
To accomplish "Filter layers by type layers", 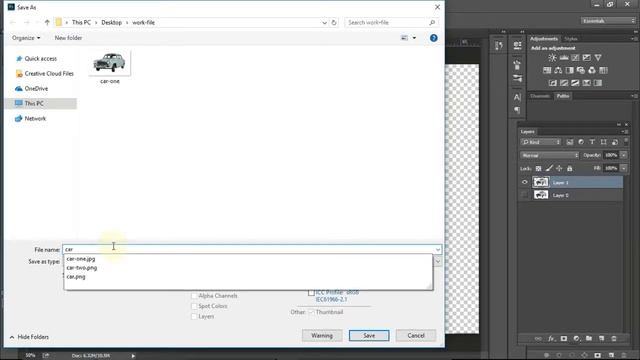I will (x=592, y=142).
